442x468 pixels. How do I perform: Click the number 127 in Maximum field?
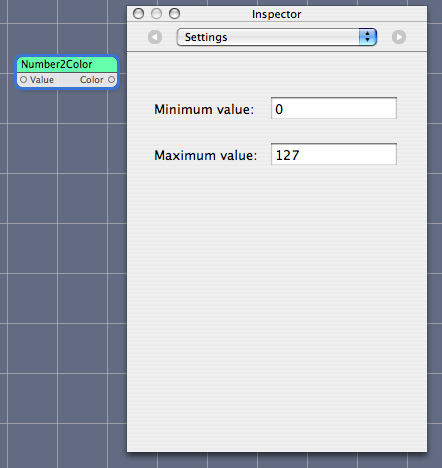(287, 155)
